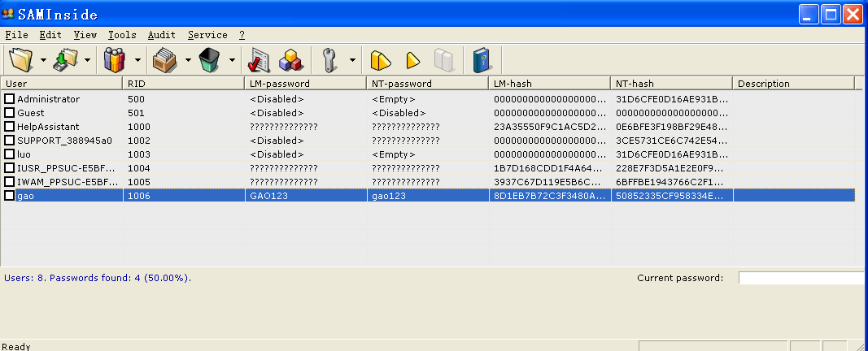Check the IWAM_PPSUC user checkbox
This screenshot has width=868, height=351.
(x=10, y=181)
